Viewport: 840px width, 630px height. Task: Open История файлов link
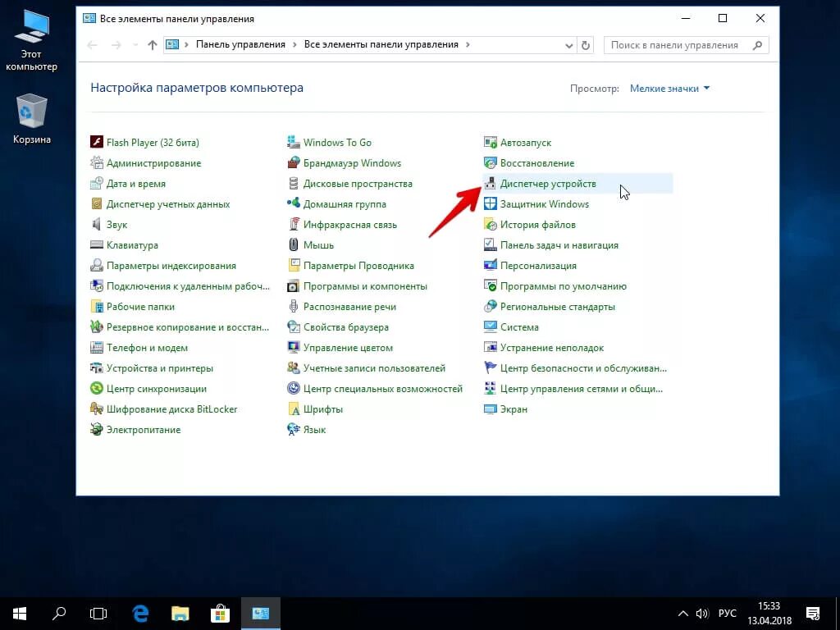pyautogui.click(x=538, y=225)
